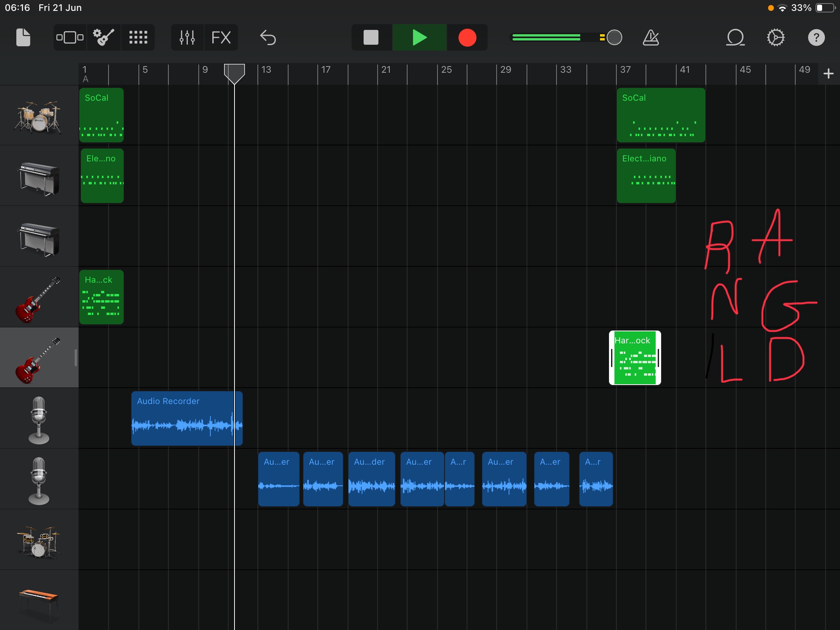Add song section with plus button
The image size is (840, 630).
point(828,73)
